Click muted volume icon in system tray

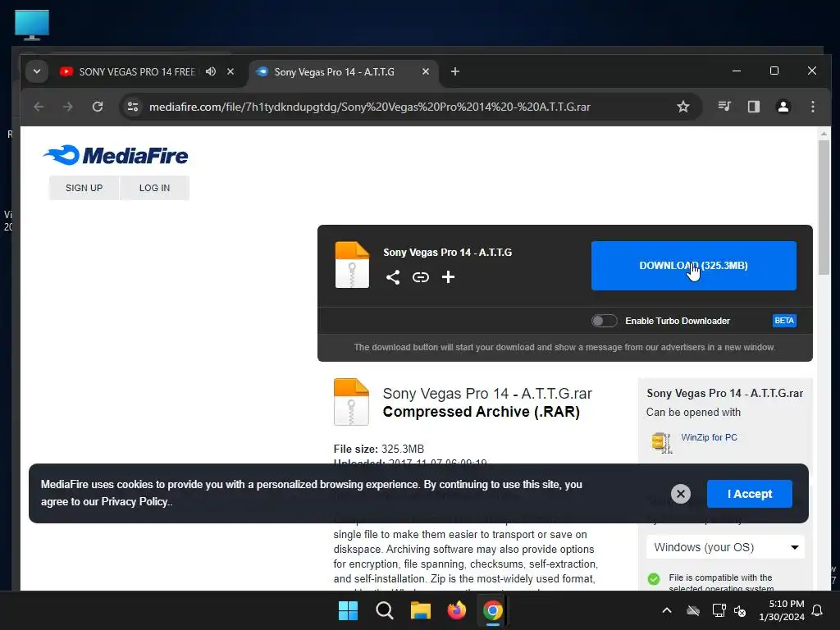click(x=740, y=610)
